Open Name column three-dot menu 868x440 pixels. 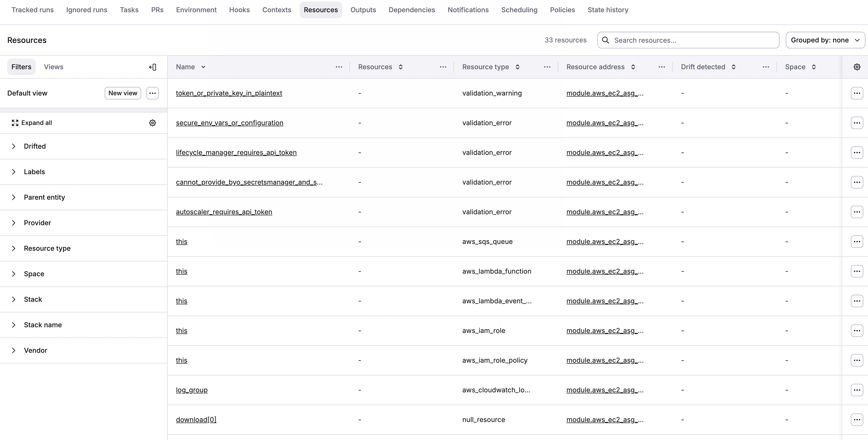[x=339, y=67]
